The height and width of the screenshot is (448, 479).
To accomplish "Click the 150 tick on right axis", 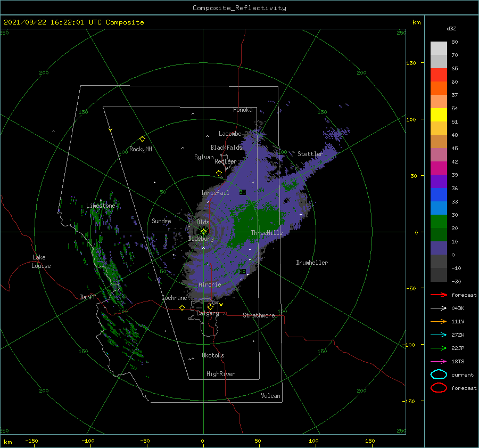I will [411, 63].
